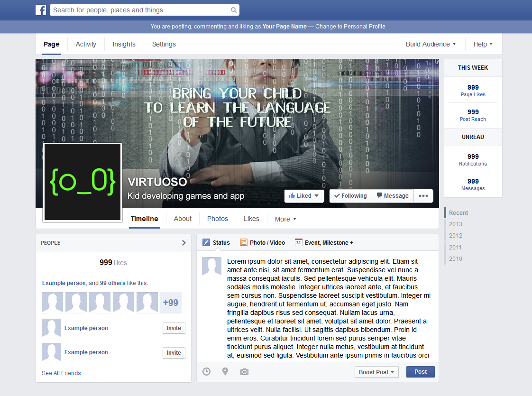Click the first avatar in likes row

52,303
